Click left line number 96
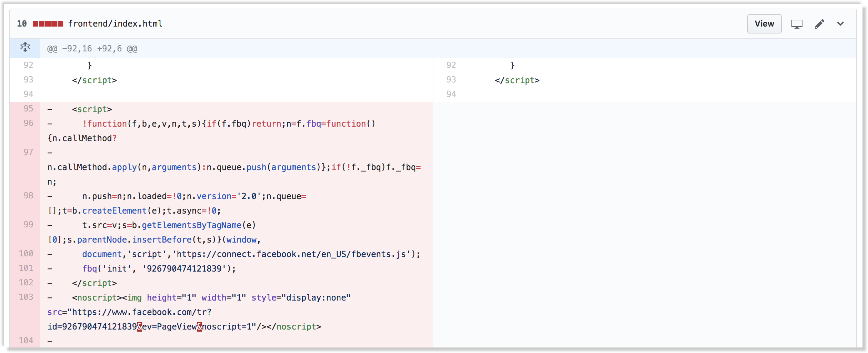The height and width of the screenshot is (353, 868). coord(28,123)
